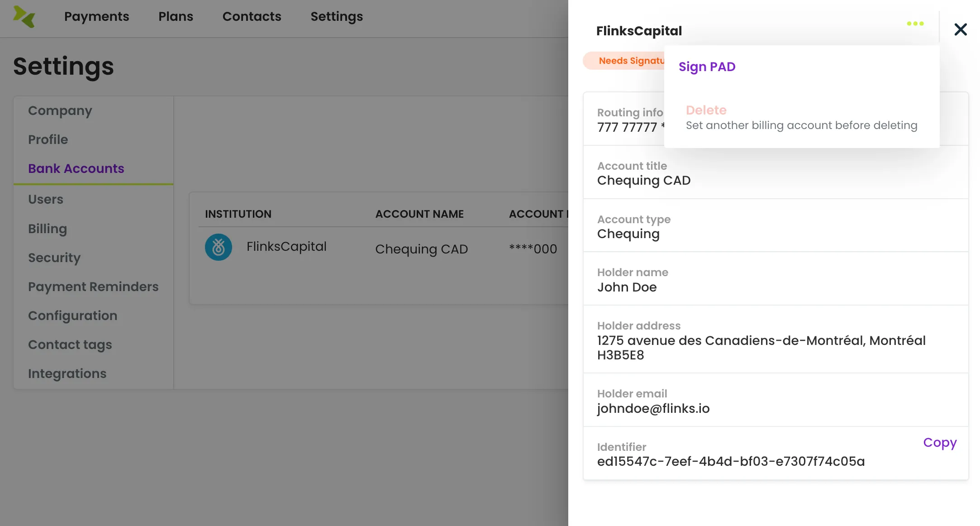Open the three-dot options menu
Screen dimensions: 980x526
(x=915, y=24)
